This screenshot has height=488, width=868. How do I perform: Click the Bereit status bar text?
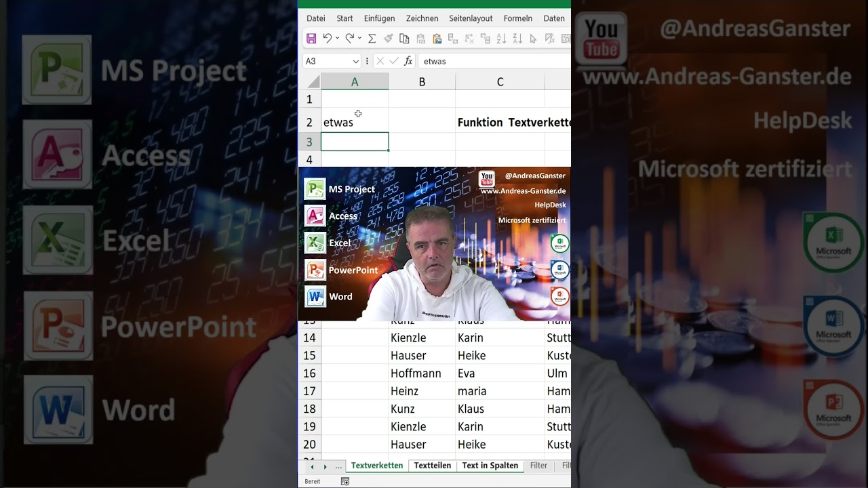(313, 481)
